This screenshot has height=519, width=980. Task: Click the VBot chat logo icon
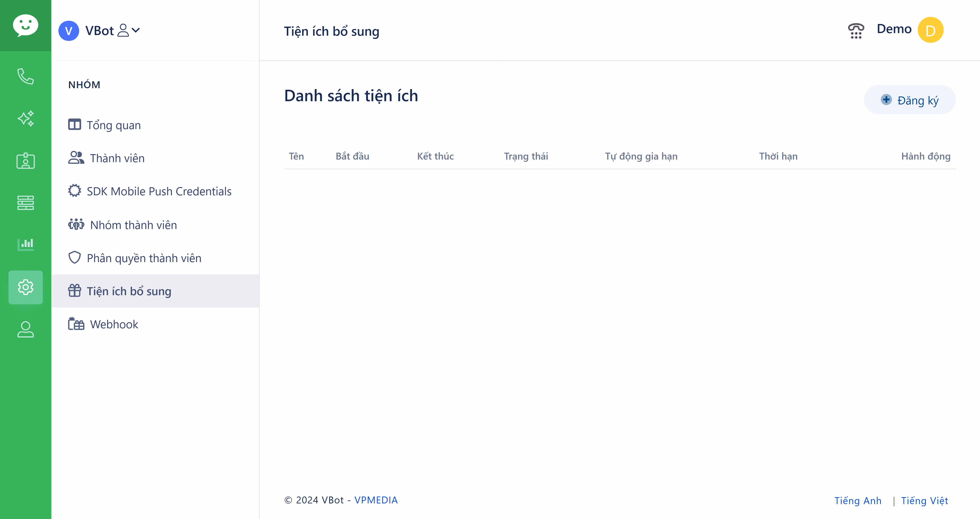[x=26, y=26]
